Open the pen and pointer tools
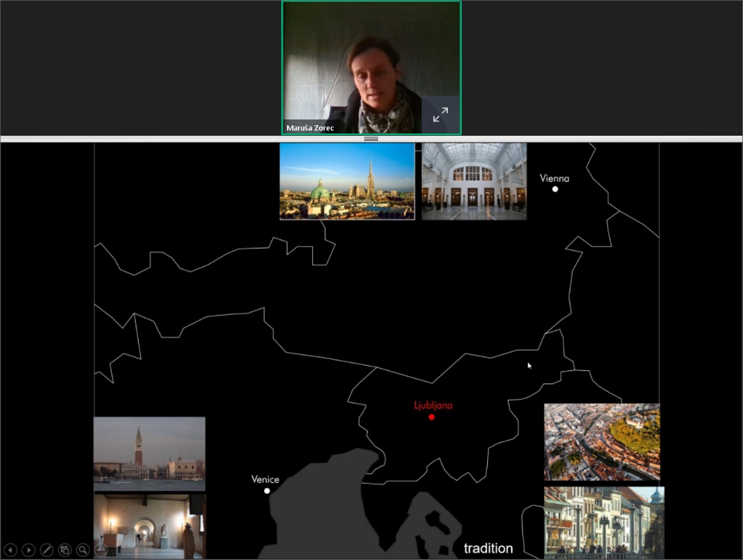743x560 pixels. point(47,550)
